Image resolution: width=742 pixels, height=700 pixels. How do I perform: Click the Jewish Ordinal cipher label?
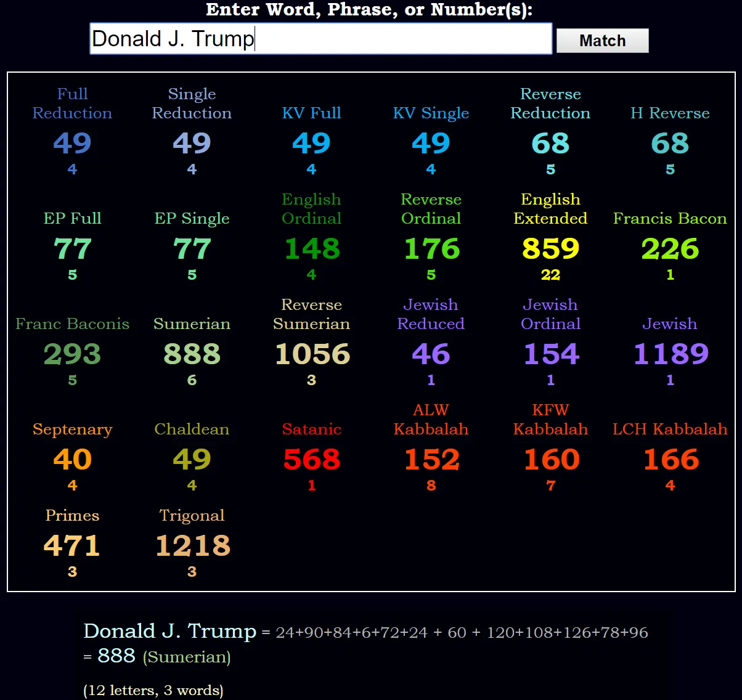pos(550,314)
